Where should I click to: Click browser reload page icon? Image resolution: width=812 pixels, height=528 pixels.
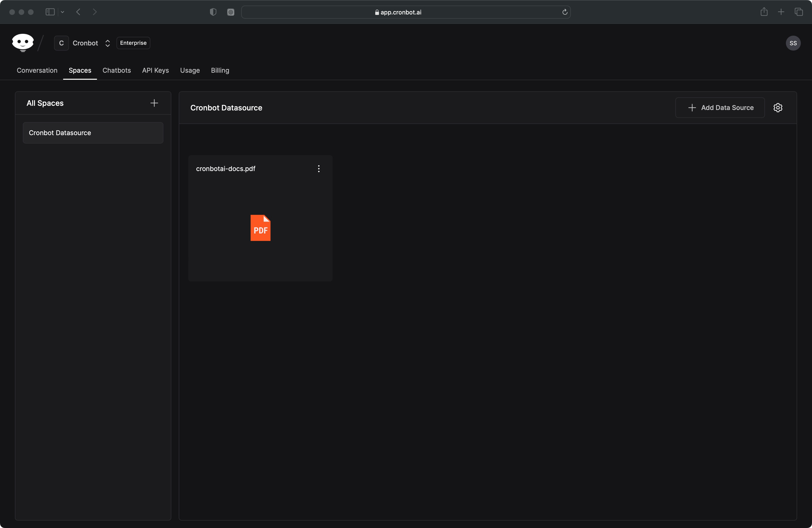tap(565, 12)
